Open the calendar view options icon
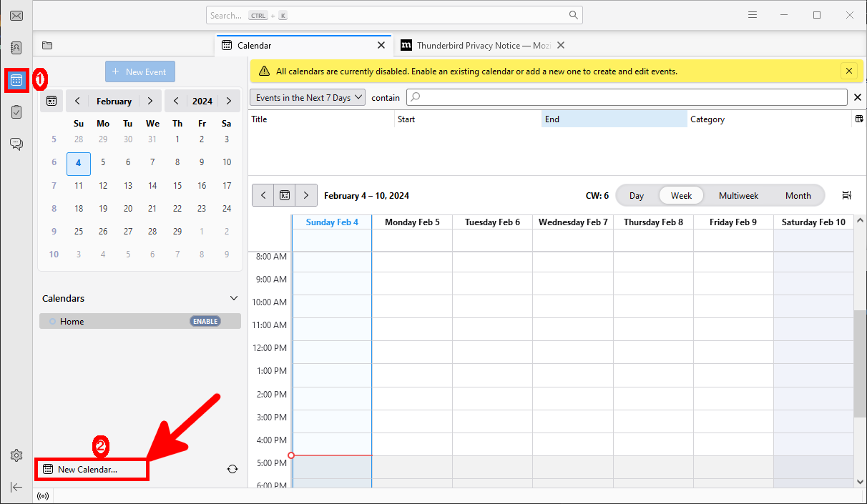Image resolution: width=867 pixels, height=504 pixels. 846,194
